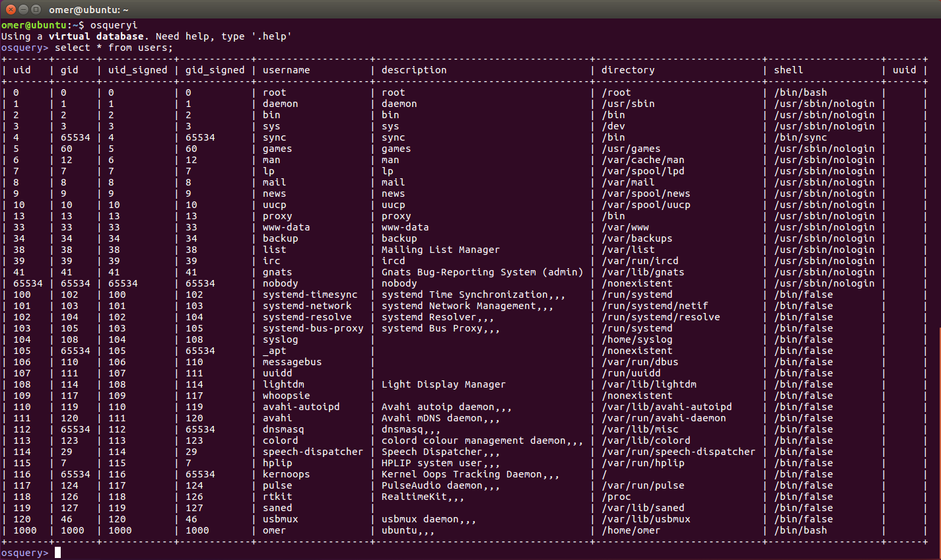Click the '/usr/games' directory
This screenshot has height=560, width=941.
(631, 149)
